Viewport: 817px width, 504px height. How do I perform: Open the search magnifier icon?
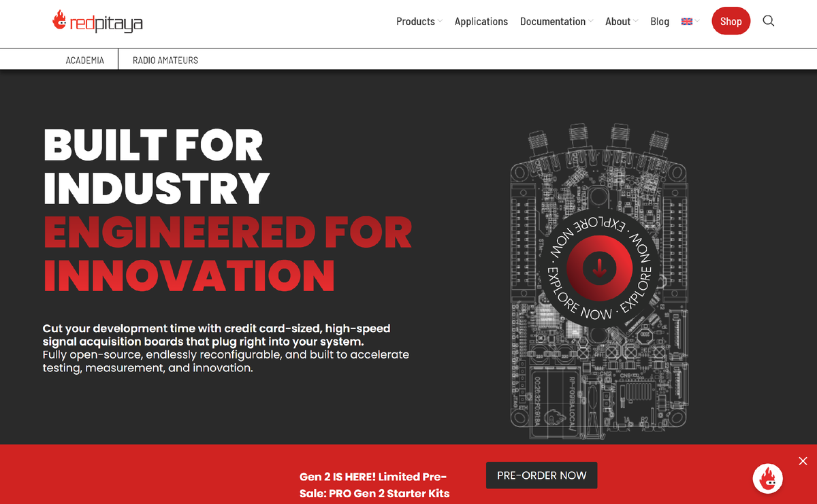[x=769, y=21]
